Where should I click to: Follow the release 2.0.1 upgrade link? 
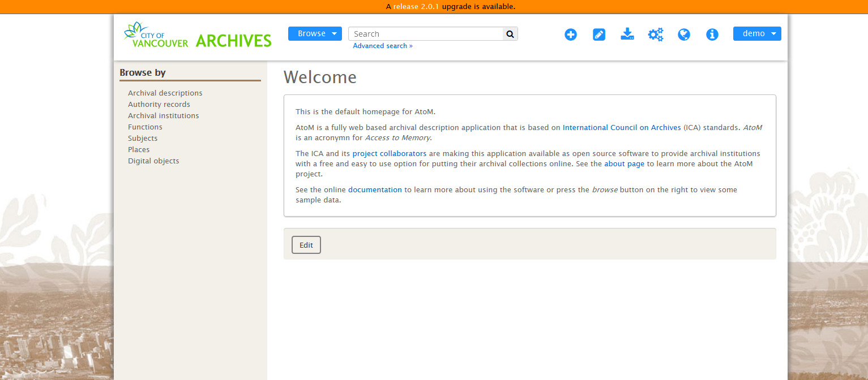pos(416,7)
